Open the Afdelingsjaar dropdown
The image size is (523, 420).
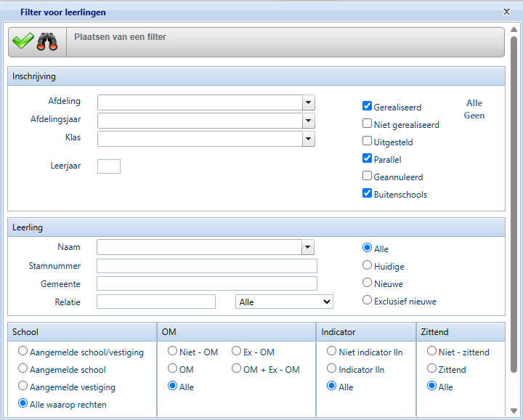click(309, 121)
